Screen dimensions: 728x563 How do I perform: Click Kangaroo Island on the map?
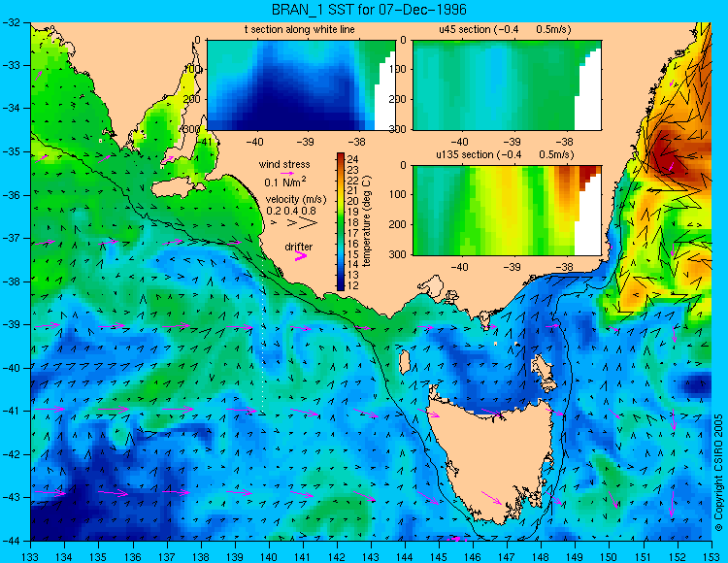(x=178, y=188)
